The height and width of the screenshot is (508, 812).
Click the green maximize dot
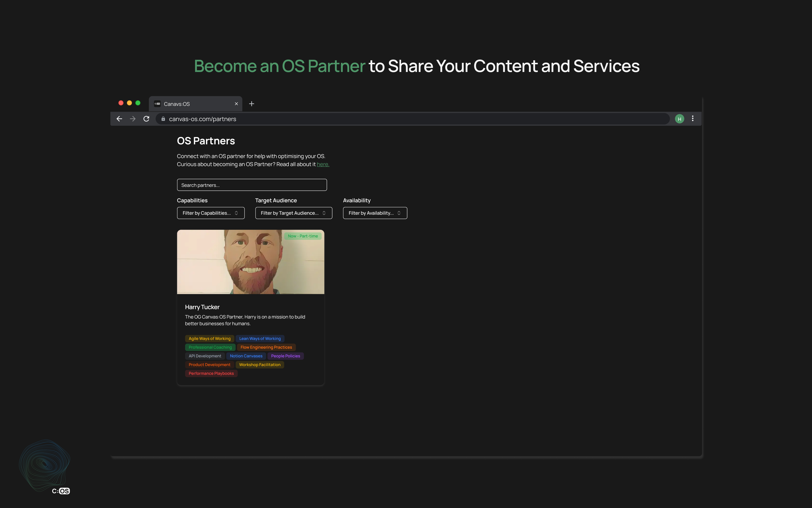click(x=138, y=103)
